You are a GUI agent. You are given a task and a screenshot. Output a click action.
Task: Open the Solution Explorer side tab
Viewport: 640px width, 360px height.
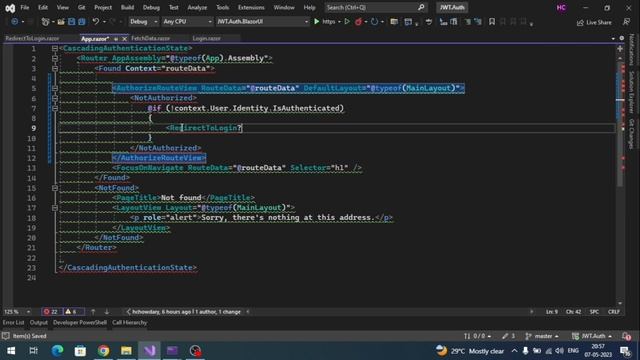tap(631, 92)
